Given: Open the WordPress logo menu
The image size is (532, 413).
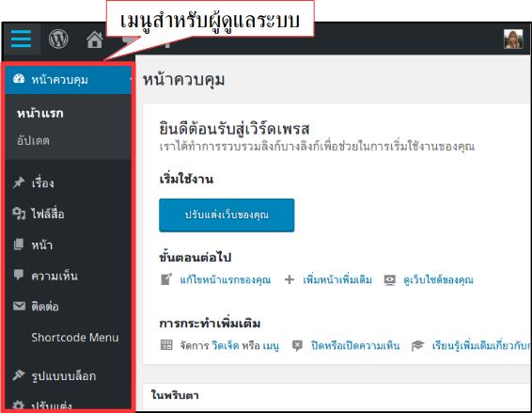Looking at the screenshot, I should 58,40.
